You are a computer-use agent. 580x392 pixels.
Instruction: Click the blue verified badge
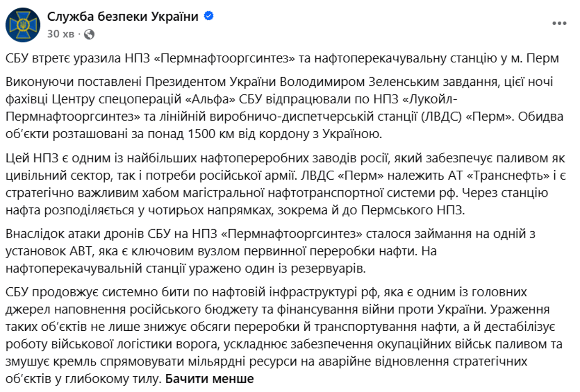click(209, 16)
